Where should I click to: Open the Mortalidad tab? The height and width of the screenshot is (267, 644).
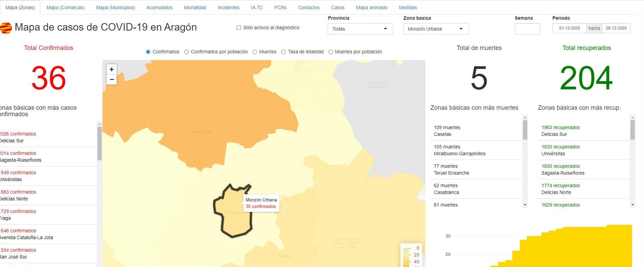195,7
